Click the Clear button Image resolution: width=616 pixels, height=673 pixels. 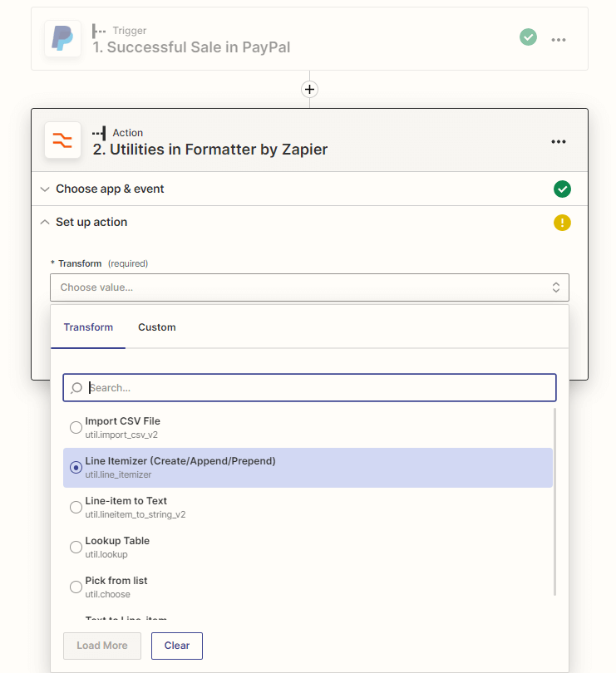click(177, 646)
